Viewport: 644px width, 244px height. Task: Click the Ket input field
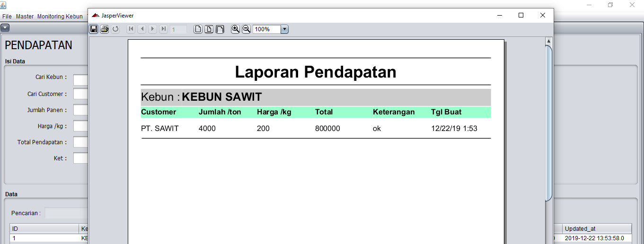81,158
